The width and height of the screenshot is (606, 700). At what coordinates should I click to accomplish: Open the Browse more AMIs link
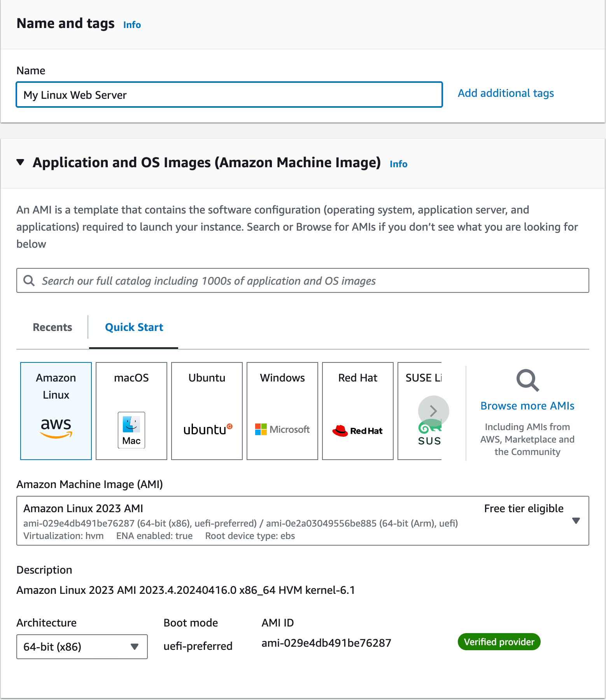coord(527,406)
